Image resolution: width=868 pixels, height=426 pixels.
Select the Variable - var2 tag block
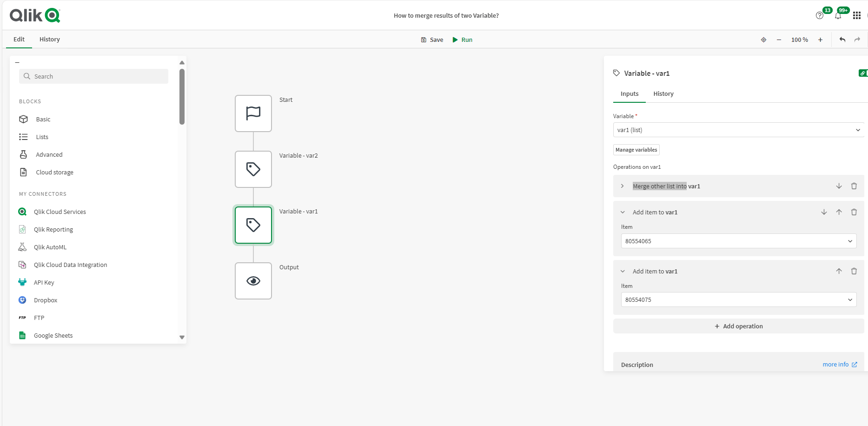(x=253, y=169)
